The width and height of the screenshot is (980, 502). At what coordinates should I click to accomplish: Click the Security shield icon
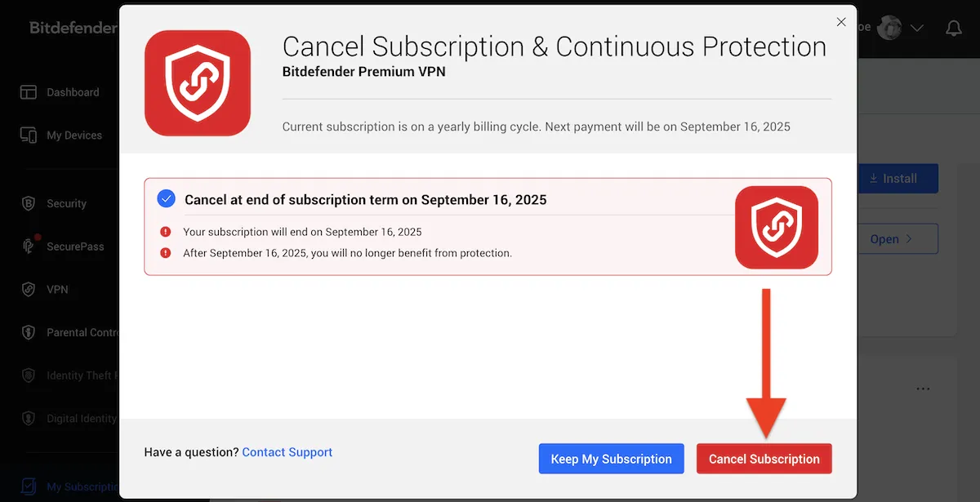[x=29, y=203]
